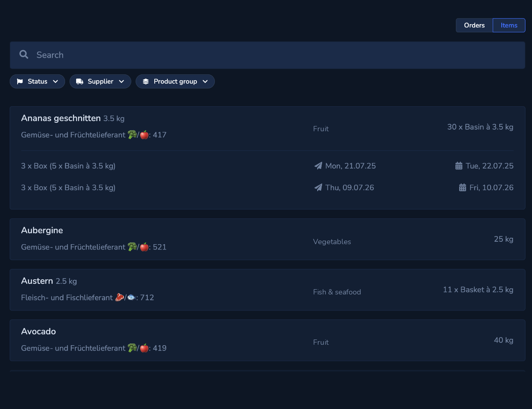This screenshot has height=409, width=532.
Task: Select the Austern item title
Action: (x=37, y=281)
